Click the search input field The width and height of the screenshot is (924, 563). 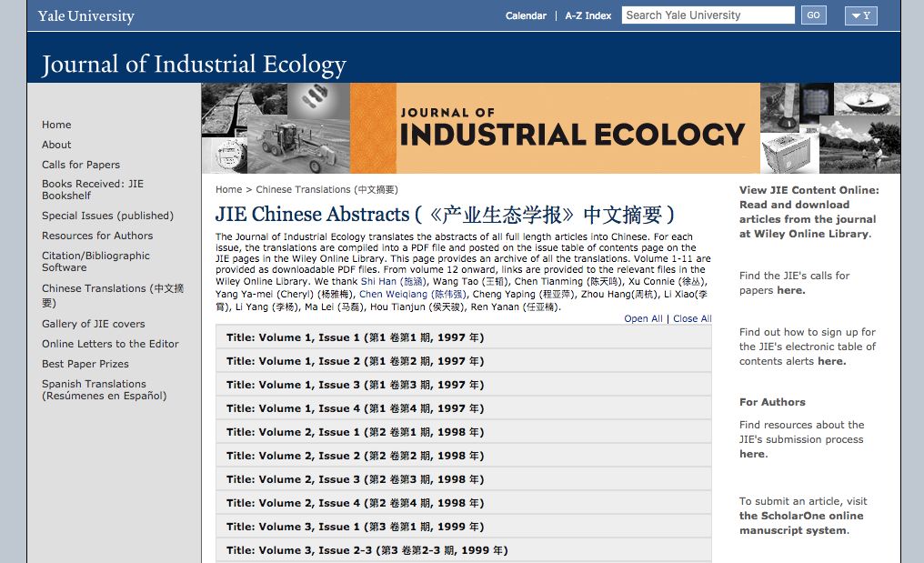click(x=708, y=15)
